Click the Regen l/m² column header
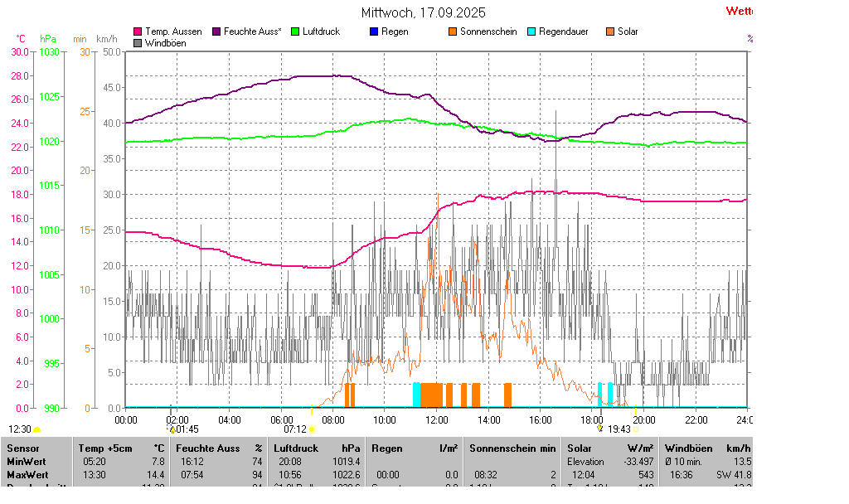849x504 pixels. tap(415, 448)
